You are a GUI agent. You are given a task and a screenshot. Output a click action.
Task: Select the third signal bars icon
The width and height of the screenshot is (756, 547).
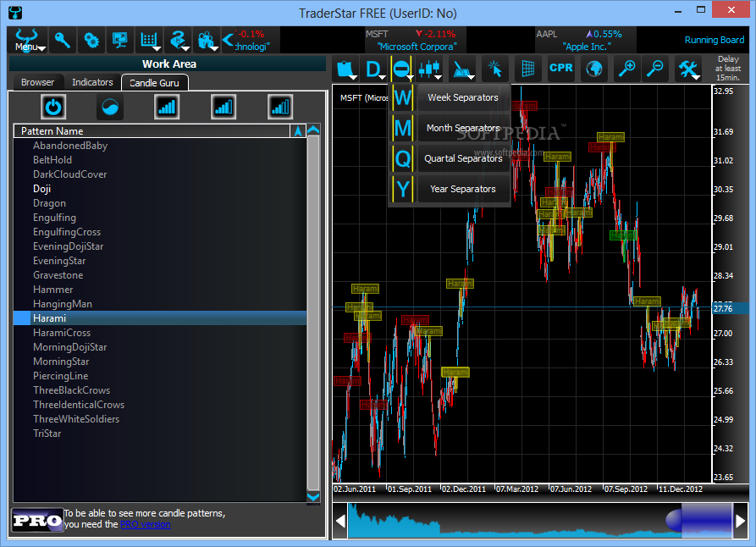click(x=280, y=107)
